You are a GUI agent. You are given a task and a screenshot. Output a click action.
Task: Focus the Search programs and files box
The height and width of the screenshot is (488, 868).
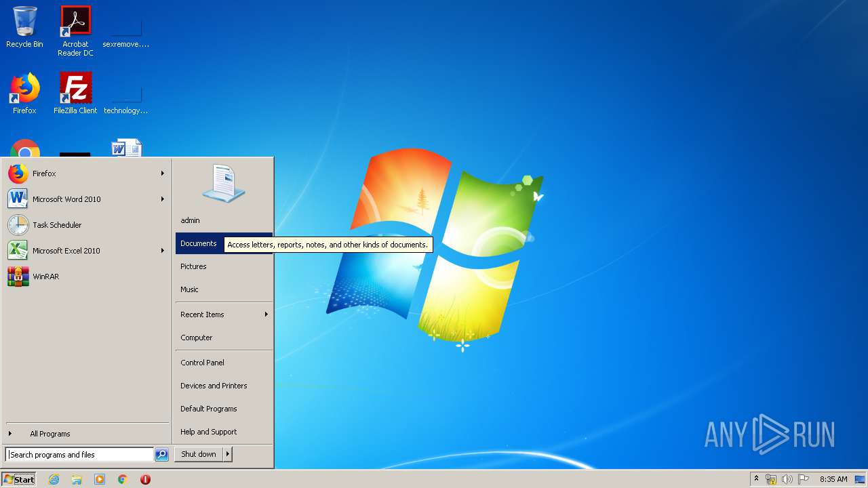[x=79, y=455]
